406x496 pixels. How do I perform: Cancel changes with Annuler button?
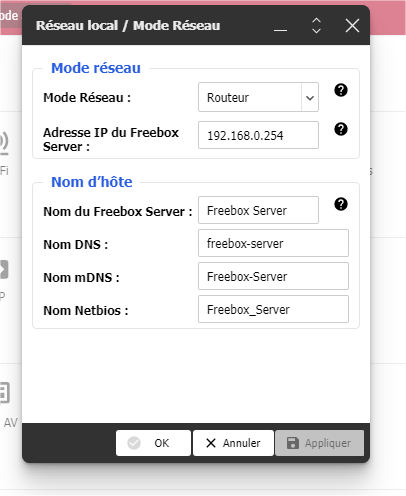(233, 443)
